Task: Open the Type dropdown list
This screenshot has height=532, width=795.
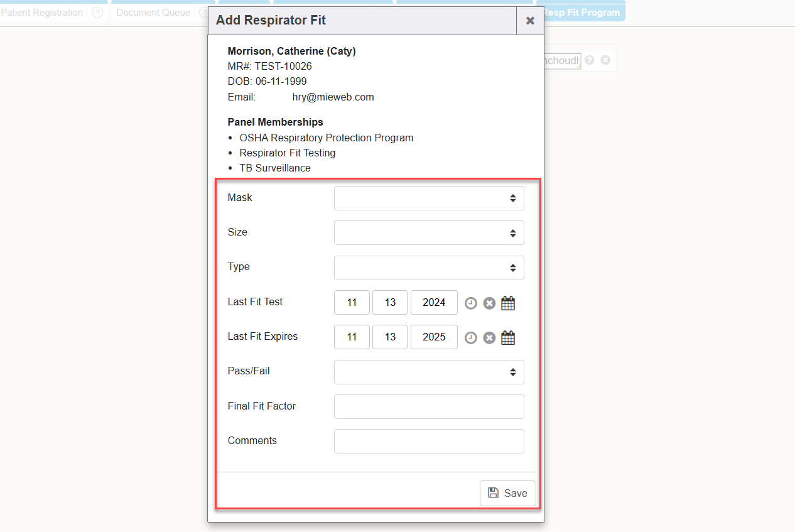Action: coord(429,268)
